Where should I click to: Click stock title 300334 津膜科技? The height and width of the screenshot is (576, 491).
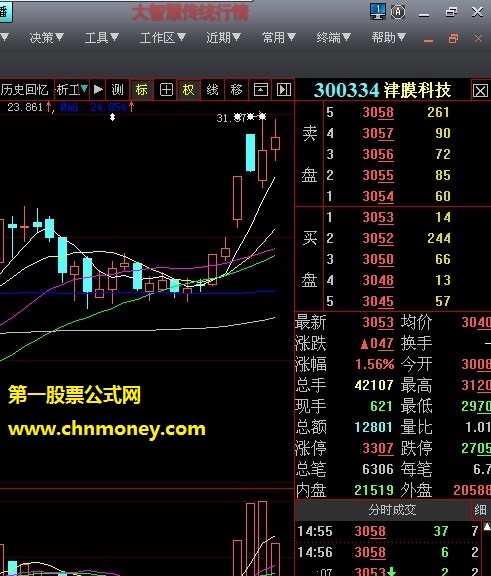click(x=382, y=90)
